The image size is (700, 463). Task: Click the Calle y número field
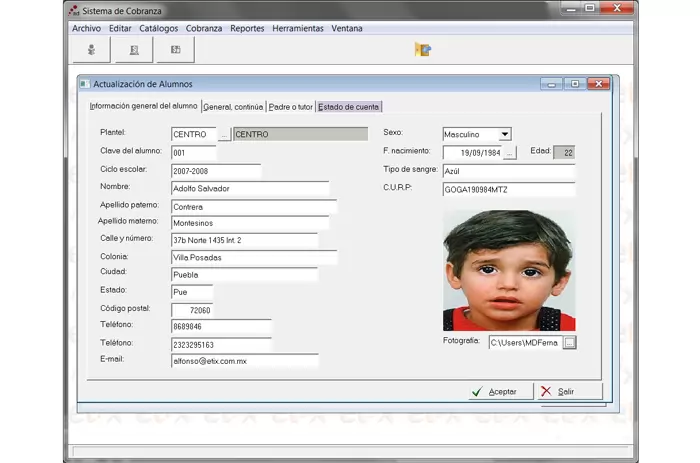coord(245,240)
